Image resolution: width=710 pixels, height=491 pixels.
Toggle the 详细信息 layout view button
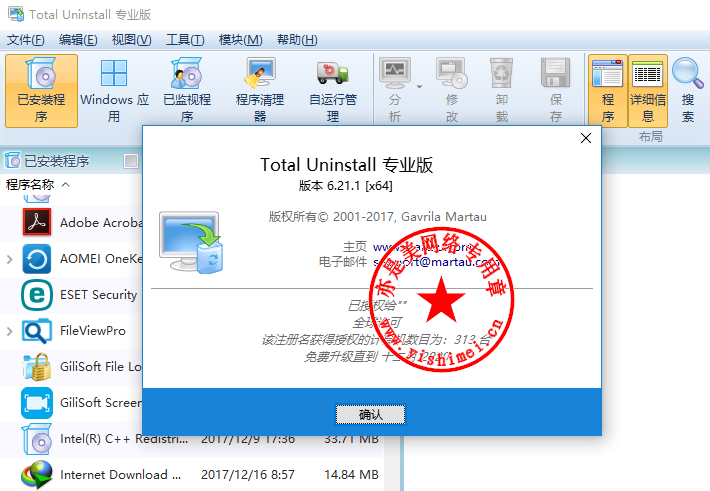tap(648, 91)
